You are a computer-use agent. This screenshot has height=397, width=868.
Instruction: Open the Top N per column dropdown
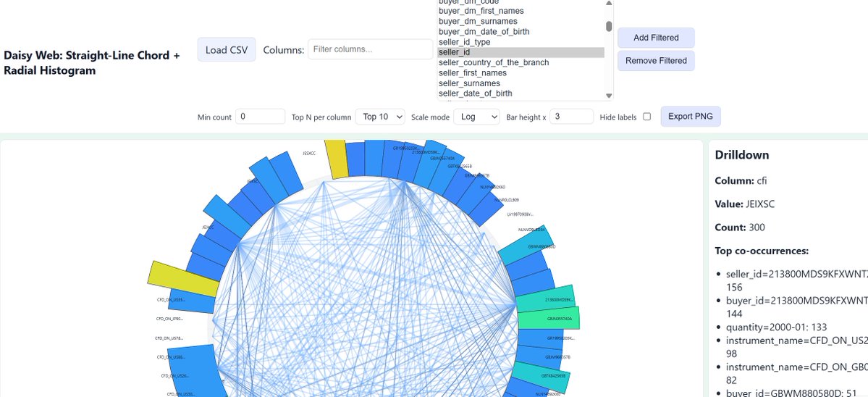tap(380, 117)
